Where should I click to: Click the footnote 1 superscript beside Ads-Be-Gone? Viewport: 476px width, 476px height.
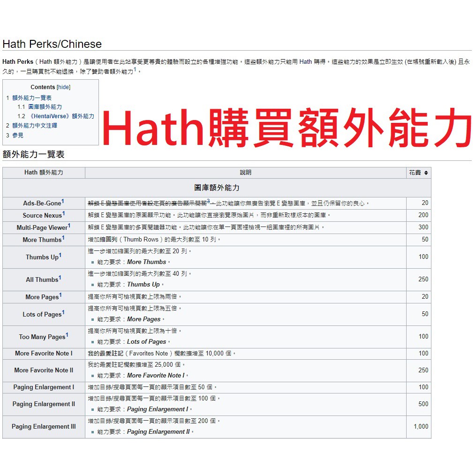[x=63, y=201]
